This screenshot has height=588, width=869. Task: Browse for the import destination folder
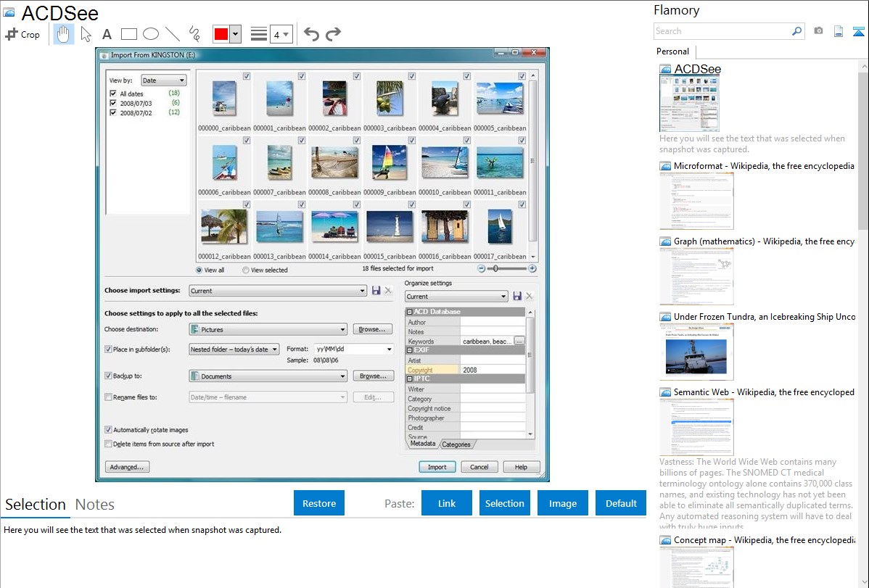click(372, 329)
